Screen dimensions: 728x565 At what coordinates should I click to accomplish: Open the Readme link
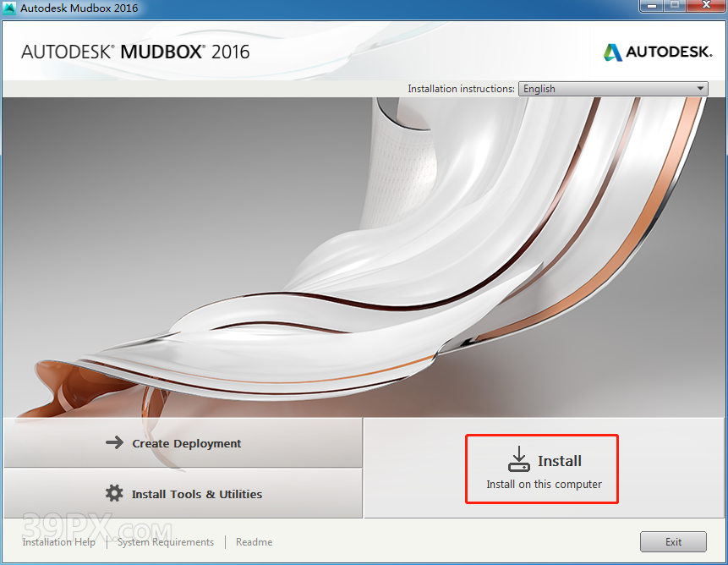254,542
